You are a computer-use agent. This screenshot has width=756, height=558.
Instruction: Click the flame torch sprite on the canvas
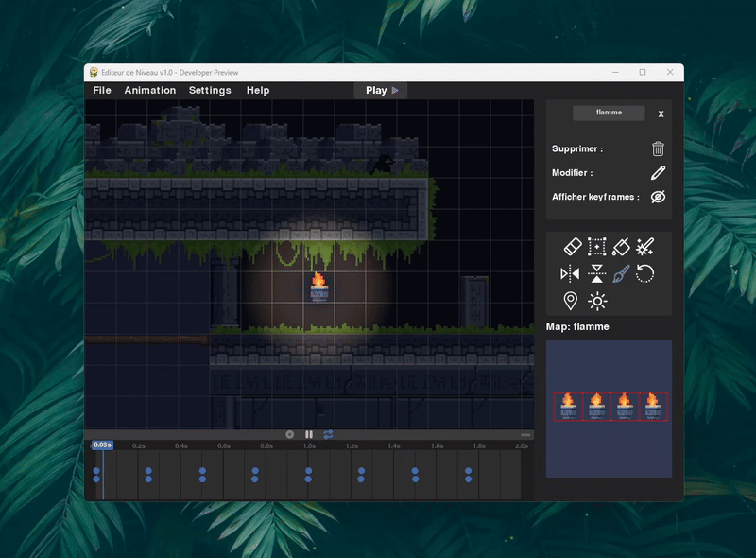pos(318,287)
